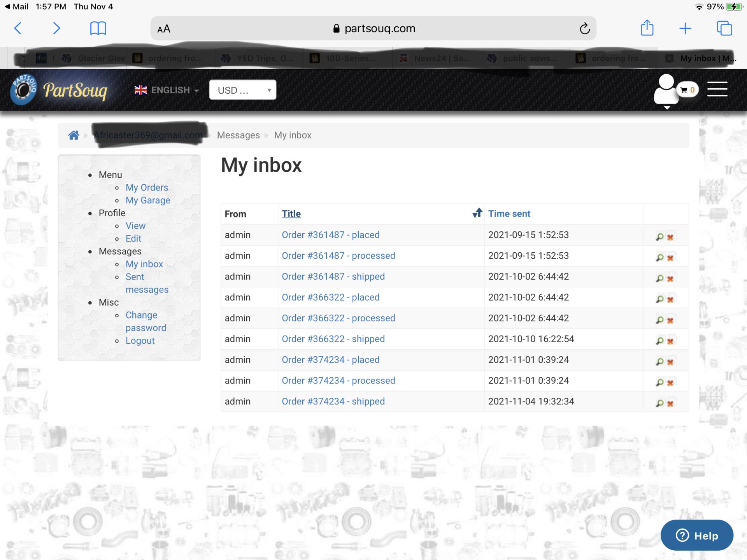Open profile View link

(135, 226)
